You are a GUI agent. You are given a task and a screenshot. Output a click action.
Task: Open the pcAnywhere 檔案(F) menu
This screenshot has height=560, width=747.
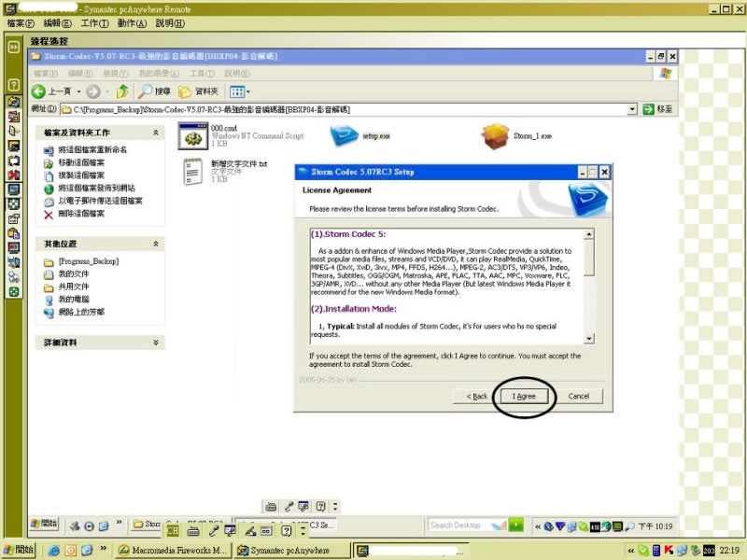coord(21,22)
